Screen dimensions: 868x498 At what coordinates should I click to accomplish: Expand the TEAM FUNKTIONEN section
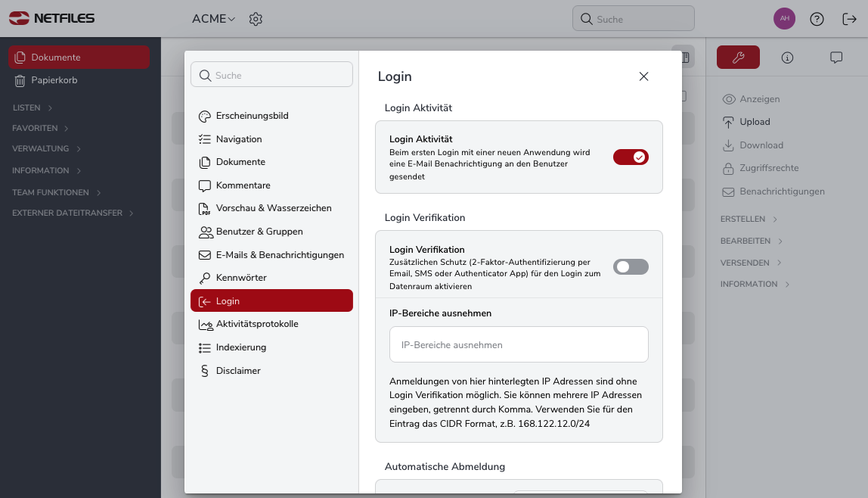pos(57,193)
